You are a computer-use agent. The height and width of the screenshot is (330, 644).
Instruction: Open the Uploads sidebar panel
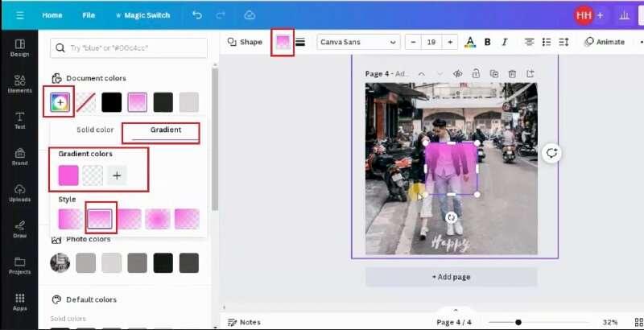(x=19, y=193)
